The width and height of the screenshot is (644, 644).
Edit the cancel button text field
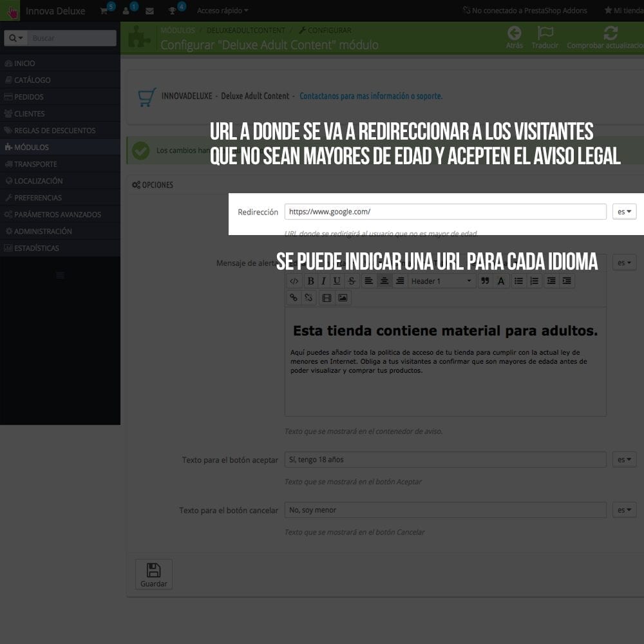tap(445, 509)
